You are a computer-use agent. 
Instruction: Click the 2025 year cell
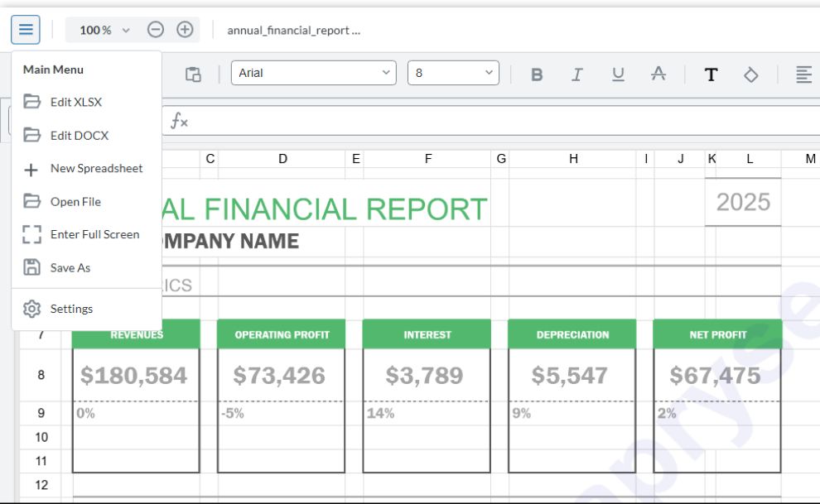click(x=743, y=202)
